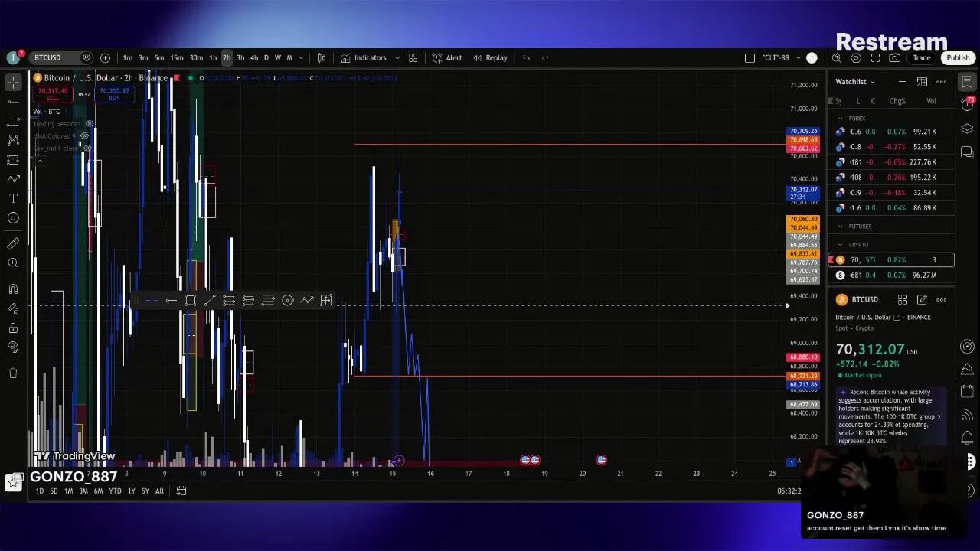Undo the last chart action

click(526, 58)
